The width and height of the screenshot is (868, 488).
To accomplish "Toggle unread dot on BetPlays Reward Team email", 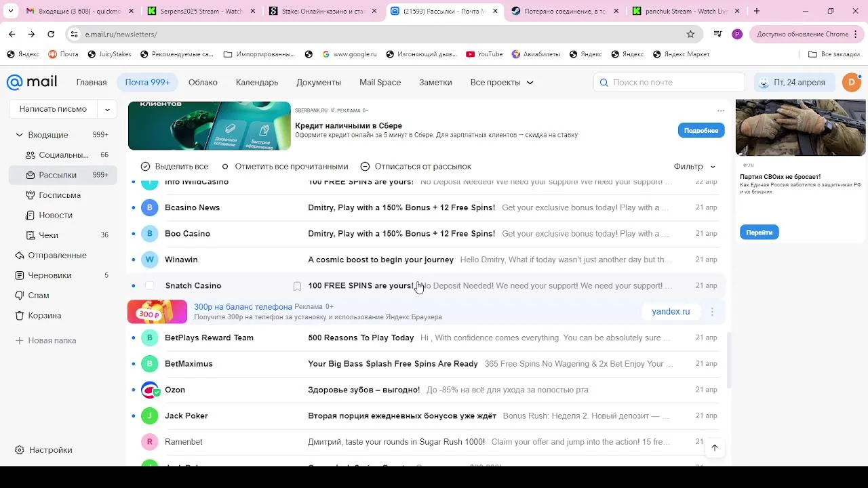I will click(x=134, y=338).
